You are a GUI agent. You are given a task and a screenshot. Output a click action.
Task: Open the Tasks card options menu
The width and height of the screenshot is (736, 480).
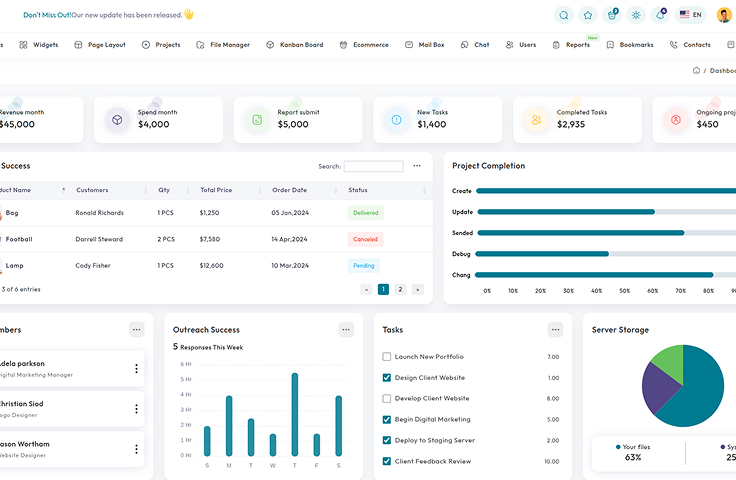(x=555, y=330)
